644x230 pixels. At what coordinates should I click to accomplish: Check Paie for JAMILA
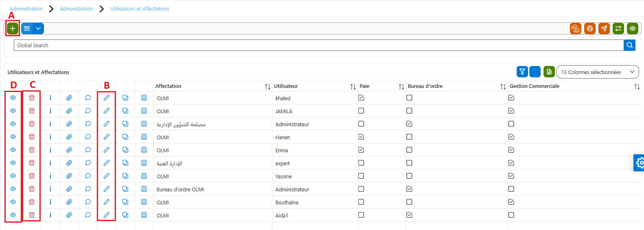point(361,111)
